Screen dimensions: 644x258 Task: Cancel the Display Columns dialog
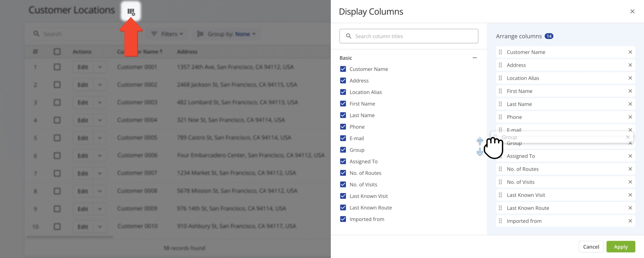pyautogui.click(x=591, y=247)
